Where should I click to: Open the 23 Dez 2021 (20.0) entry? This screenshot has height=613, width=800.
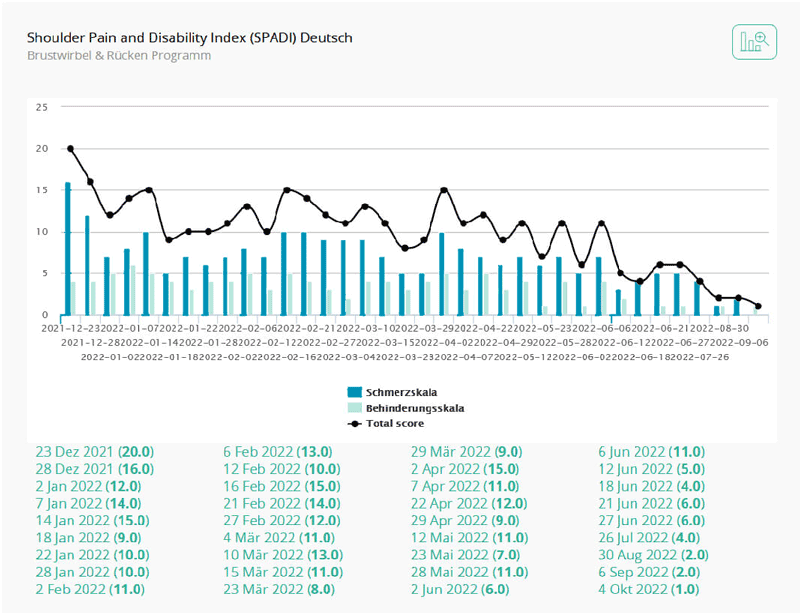95,452
